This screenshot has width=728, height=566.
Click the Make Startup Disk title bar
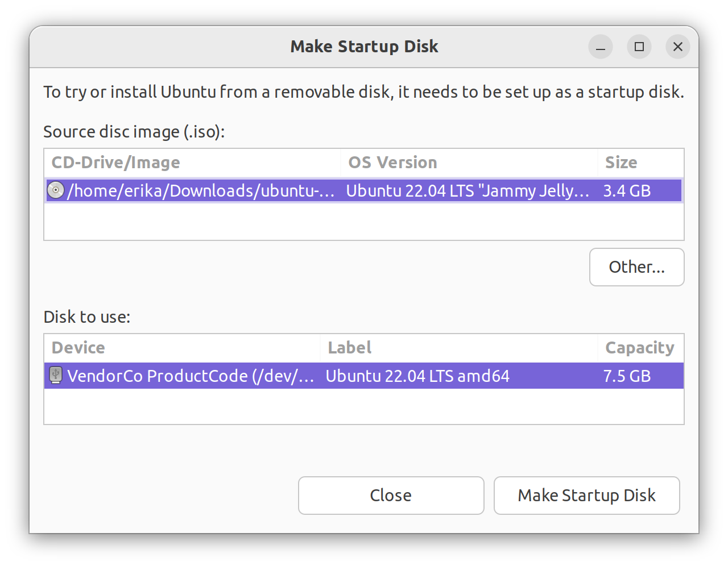pyautogui.click(x=364, y=47)
